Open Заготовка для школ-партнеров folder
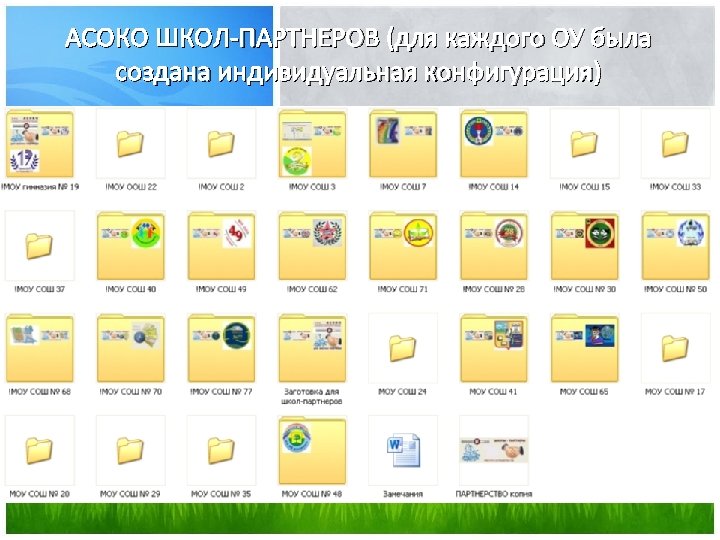 click(x=312, y=349)
